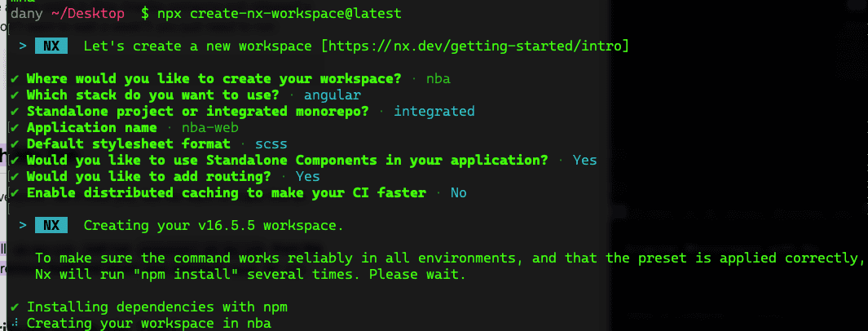The width and height of the screenshot is (868, 331).
Task: Click the "integrated" monorepo selection
Action: 434,111
